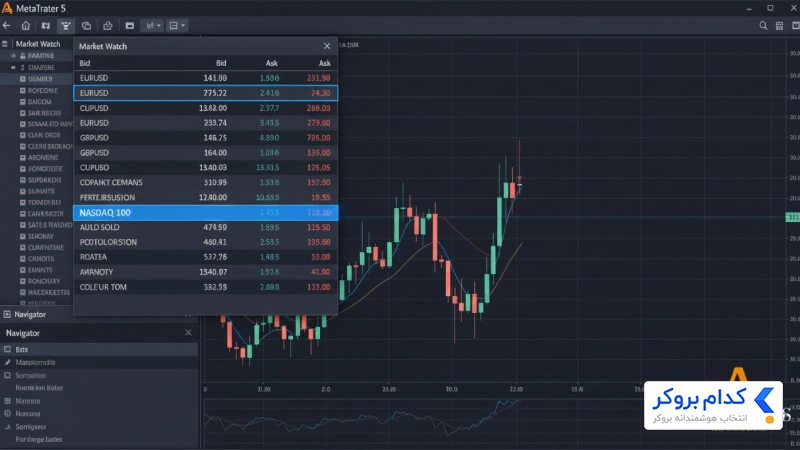The height and width of the screenshot is (450, 800).
Task: Click the overlapping windows toolbar icon
Action: tap(86, 26)
